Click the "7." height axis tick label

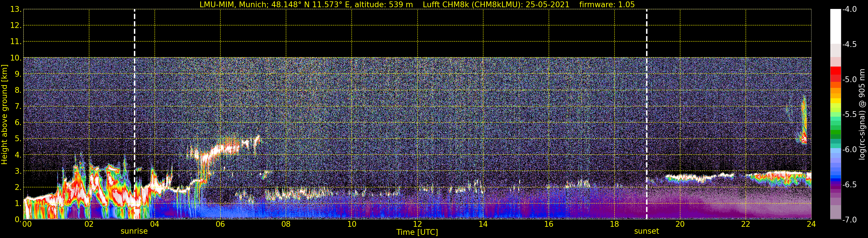pos(18,107)
